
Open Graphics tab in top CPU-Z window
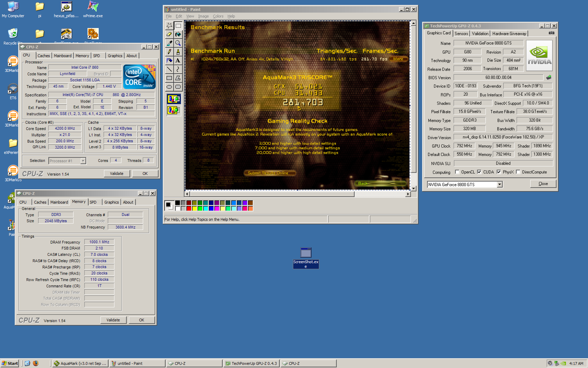115,56
